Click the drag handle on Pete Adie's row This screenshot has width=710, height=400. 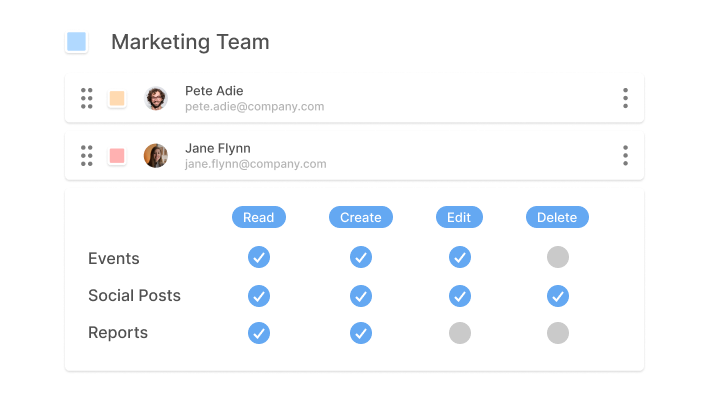coord(86,98)
